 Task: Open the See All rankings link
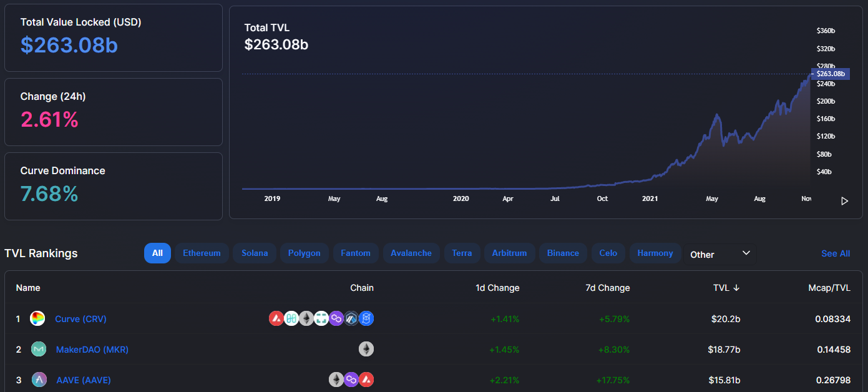836,253
